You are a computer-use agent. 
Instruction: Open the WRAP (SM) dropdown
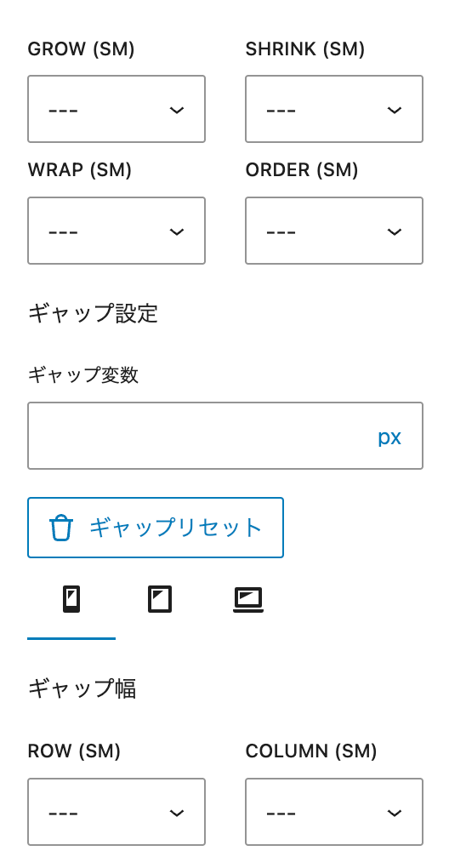point(117,231)
